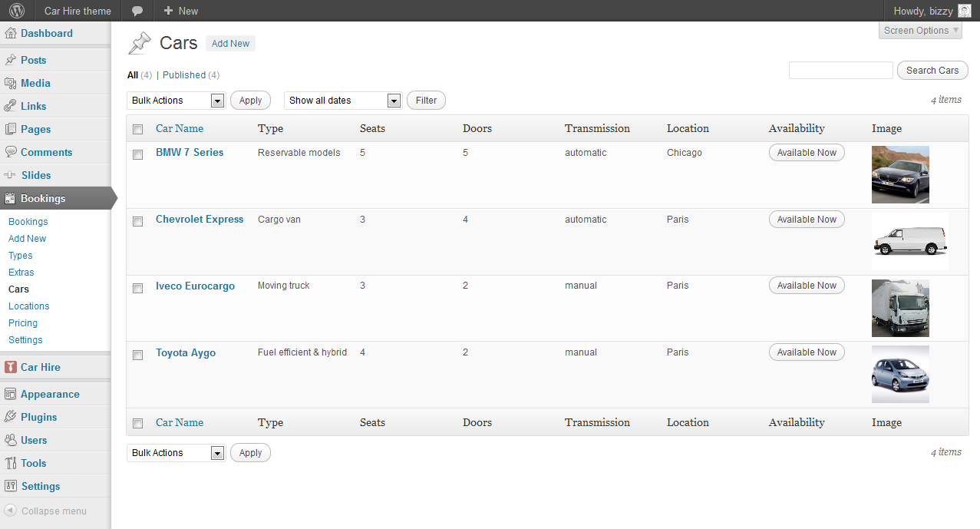The height and width of the screenshot is (529, 980).
Task: Toggle the select-all checkbox in table header
Action: coord(138,129)
